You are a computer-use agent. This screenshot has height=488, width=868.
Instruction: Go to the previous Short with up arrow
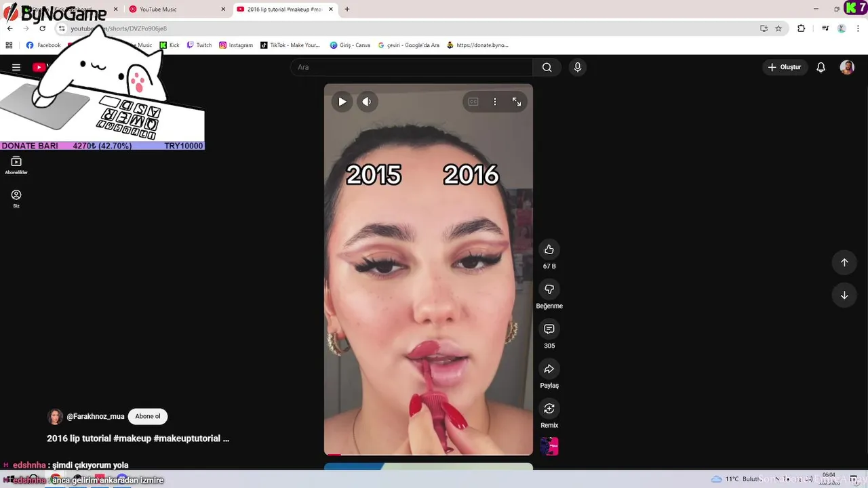[x=844, y=262]
